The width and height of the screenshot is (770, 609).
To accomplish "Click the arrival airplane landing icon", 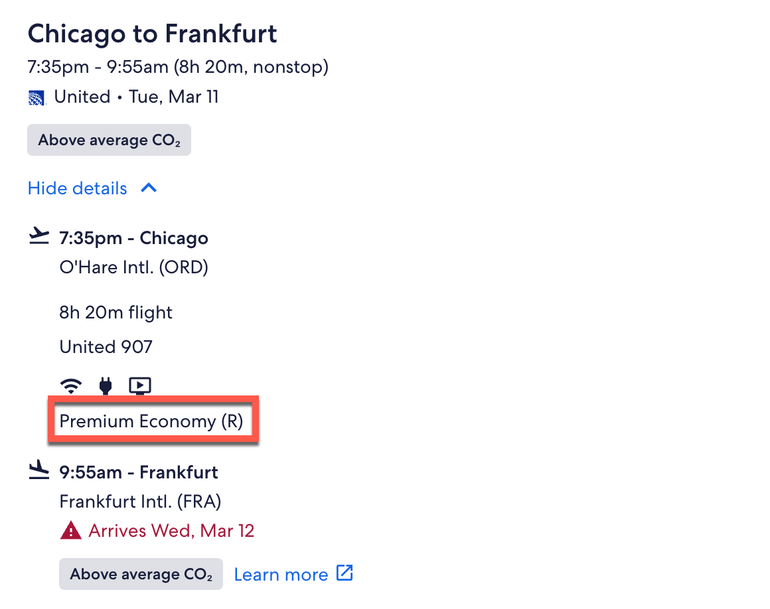I will [x=38, y=471].
